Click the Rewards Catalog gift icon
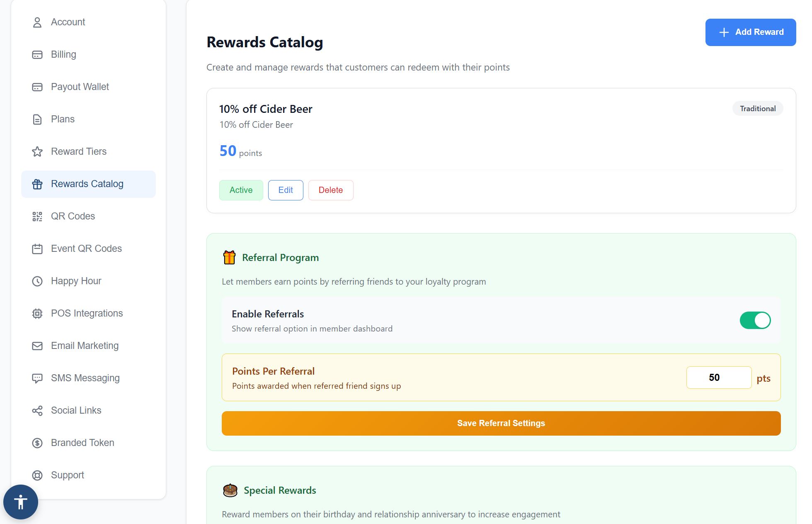This screenshot has height=524, width=812. 37,184
